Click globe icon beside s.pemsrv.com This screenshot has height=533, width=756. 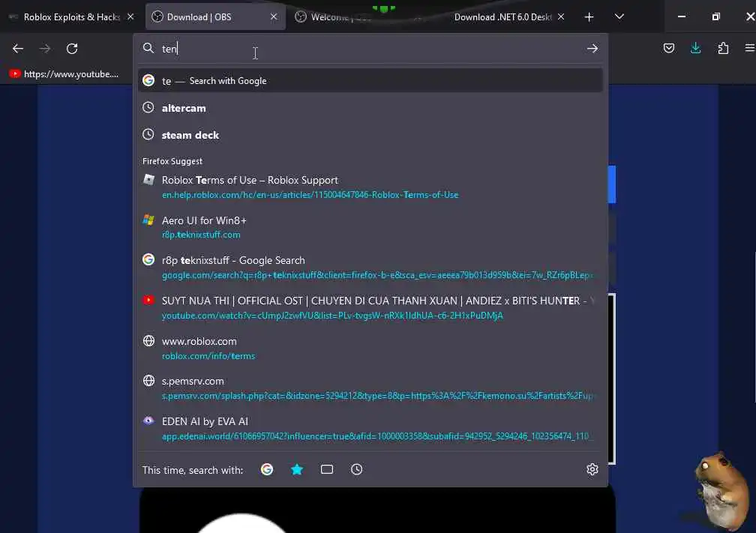point(148,381)
